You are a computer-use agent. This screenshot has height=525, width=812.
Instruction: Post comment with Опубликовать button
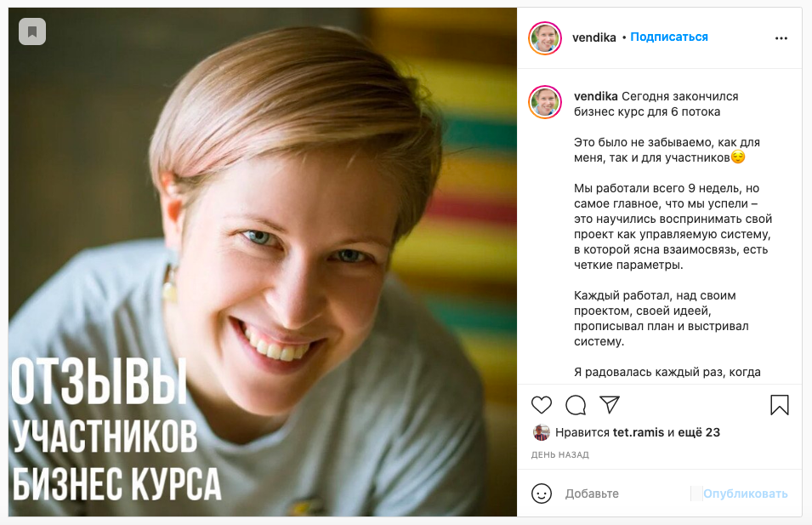[x=745, y=494]
